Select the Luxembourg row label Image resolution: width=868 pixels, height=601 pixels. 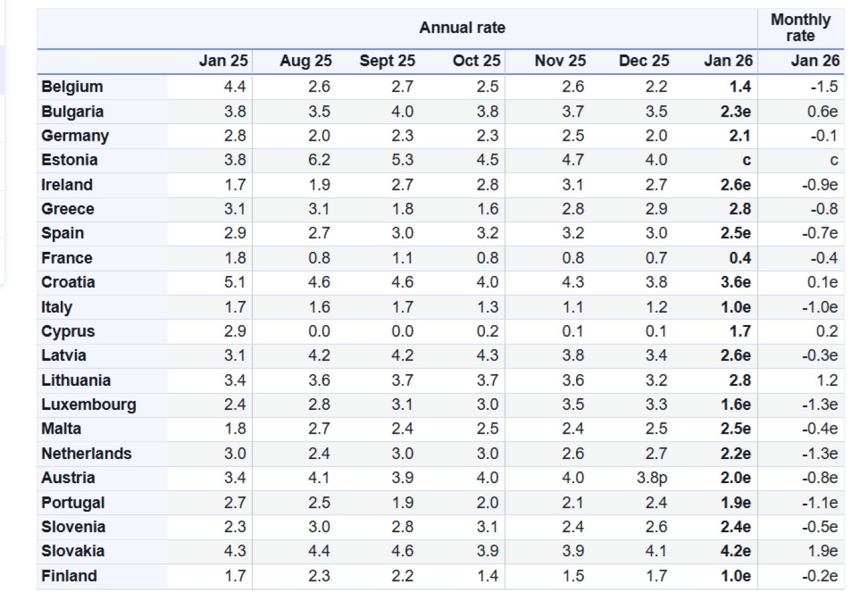(x=89, y=405)
